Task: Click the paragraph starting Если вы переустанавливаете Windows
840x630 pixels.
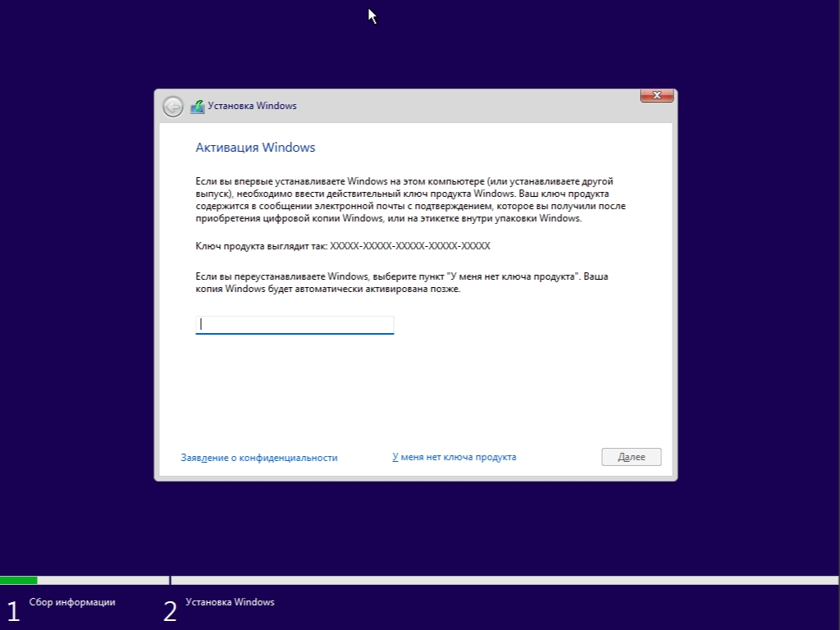Action: coord(402,282)
